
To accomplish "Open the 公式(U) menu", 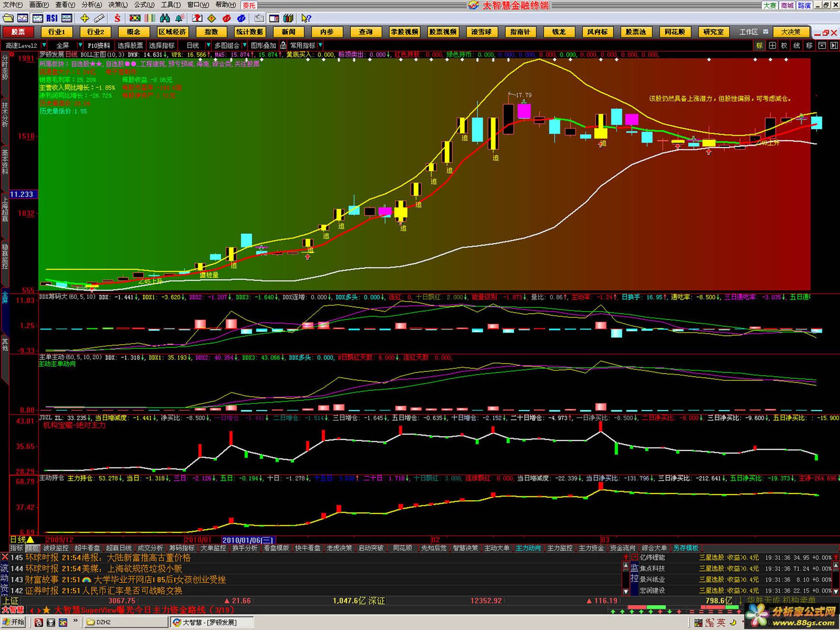I will [x=144, y=5].
